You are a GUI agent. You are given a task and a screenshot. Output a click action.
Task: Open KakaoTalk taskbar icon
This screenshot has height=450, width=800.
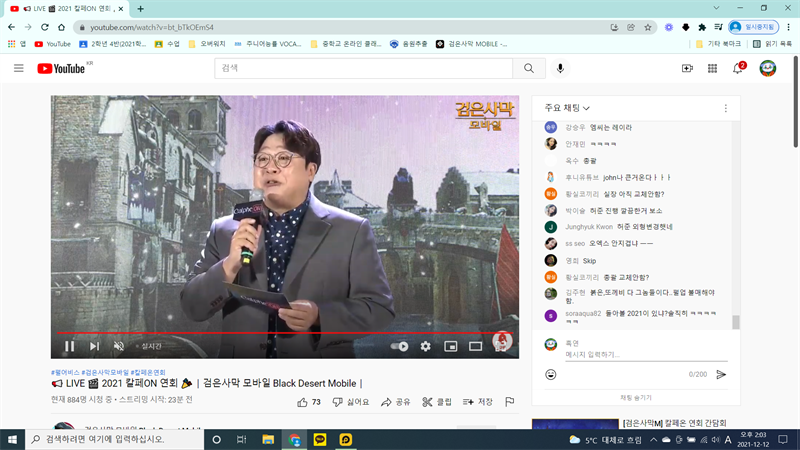[x=320, y=439]
